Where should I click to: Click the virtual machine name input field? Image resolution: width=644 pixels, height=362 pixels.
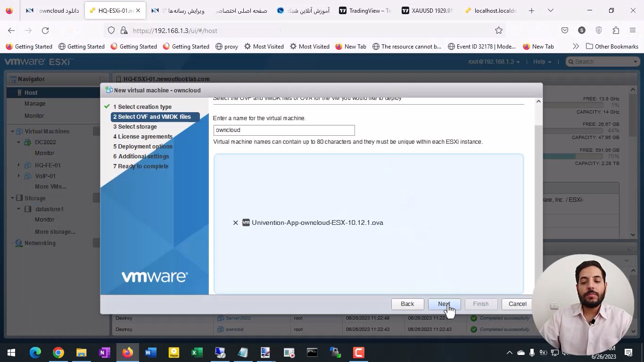tap(284, 130)
